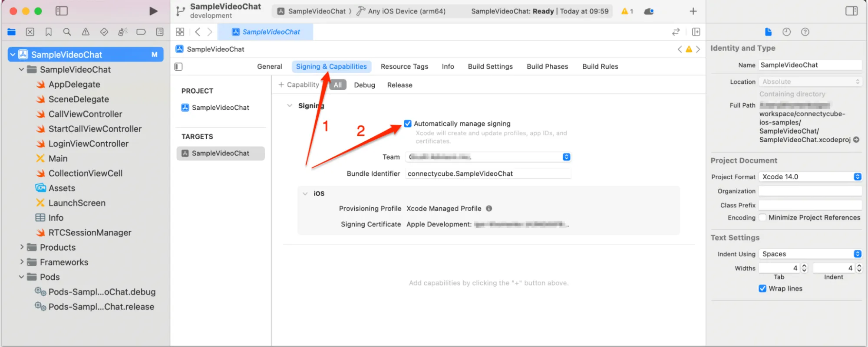
Task: Click the plus Library button
Action: pos(693,11)
